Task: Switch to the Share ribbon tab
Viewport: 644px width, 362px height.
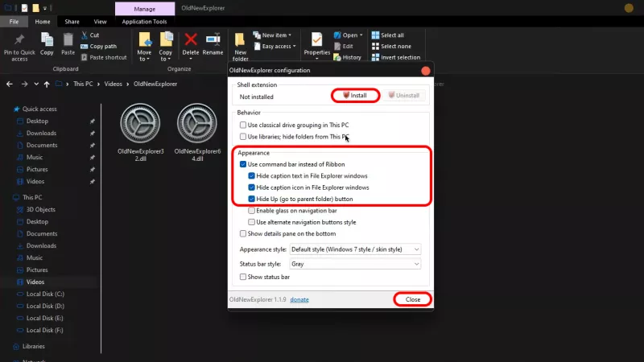Action: [x=72, y=22]
